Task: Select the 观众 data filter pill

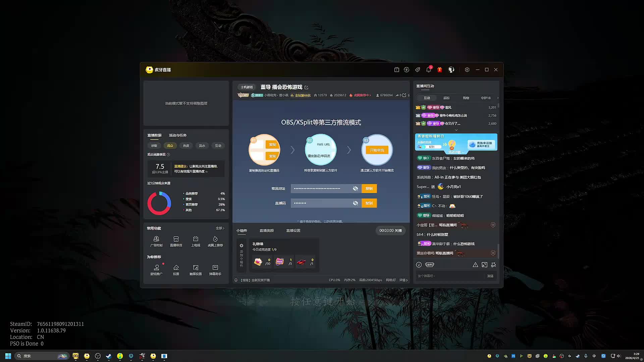Action: [x=170, y=146]
